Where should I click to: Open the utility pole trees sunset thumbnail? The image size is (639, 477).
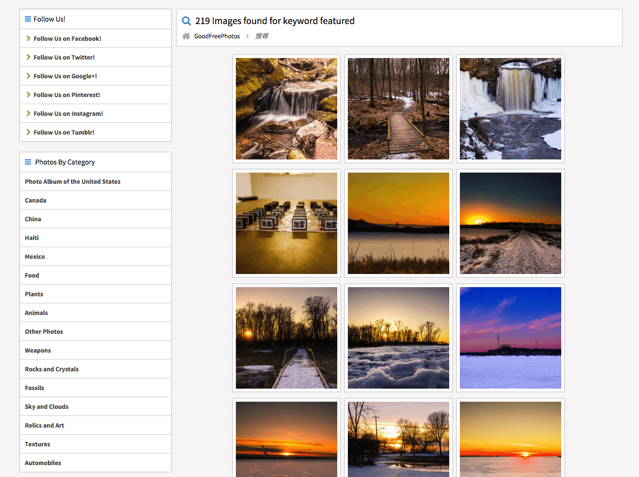point(399,439)
